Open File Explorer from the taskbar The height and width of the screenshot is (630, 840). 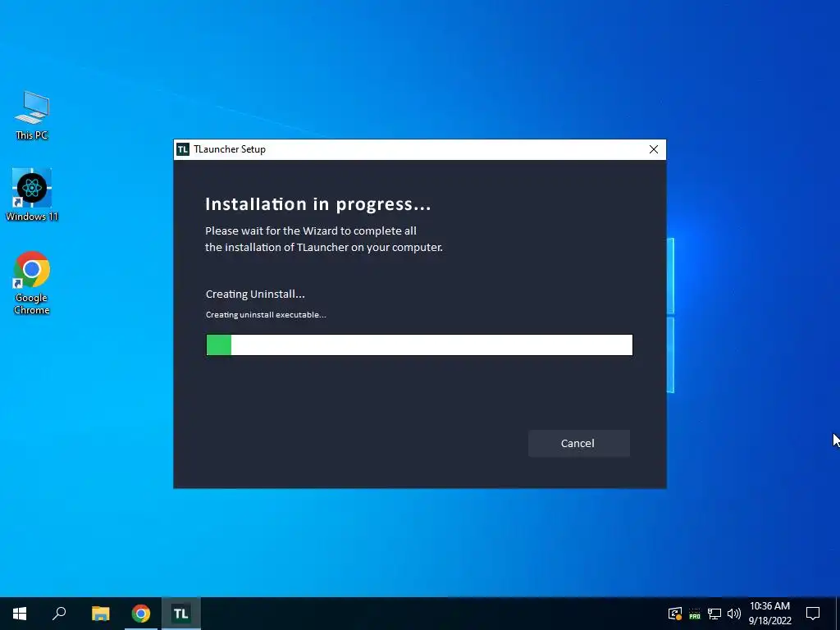[x=100, y=614]
